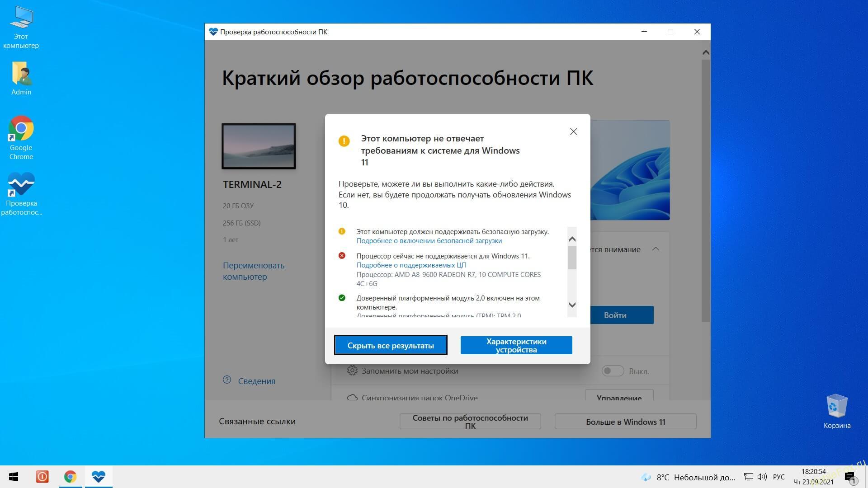Click the 'TERMINAL-2' computer name
The height and width of the screenshot is (488, 868).
[x=252, y=184]
